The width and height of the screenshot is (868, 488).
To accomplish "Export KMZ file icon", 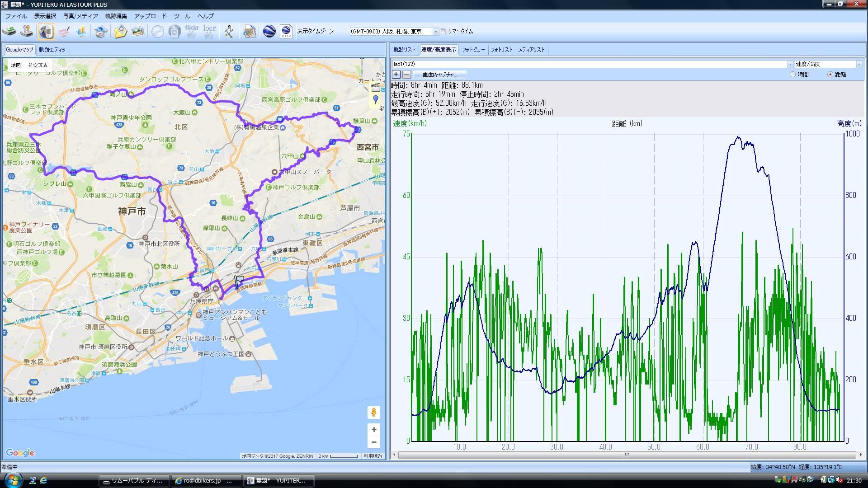I will pyautogui.click(x=286, y=32).
